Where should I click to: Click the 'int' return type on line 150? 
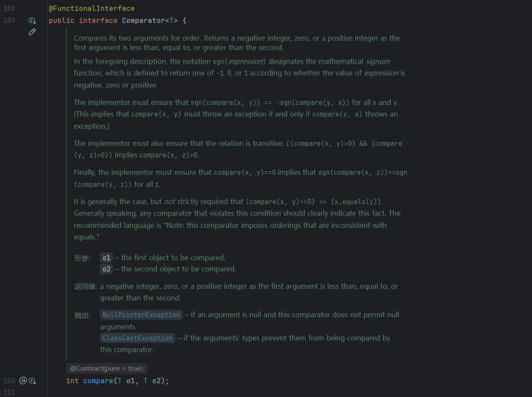(x=72, y=381)
